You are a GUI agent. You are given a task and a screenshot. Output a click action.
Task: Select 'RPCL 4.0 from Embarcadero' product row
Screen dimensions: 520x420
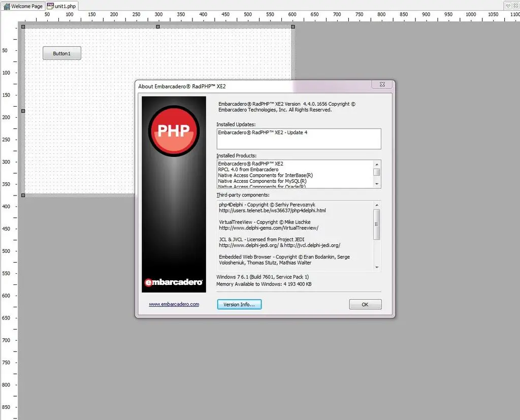click(x=248, y=170)
